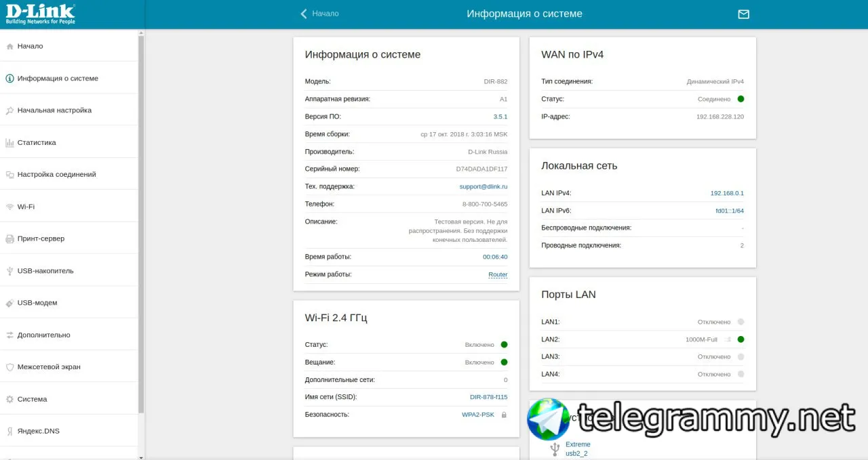Expand the Дополнительно section
The width and height of the screenshot is (868, 460).
[x=68, y=335]
